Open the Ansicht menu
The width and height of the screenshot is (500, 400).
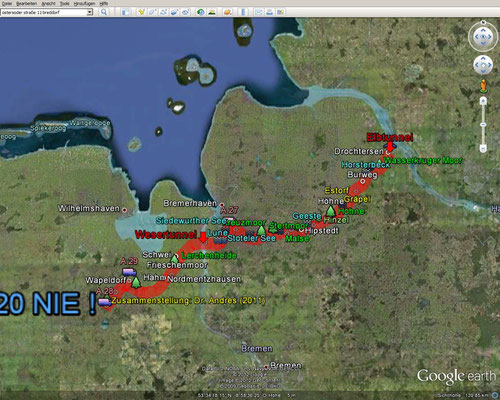(x=48, y=3)
